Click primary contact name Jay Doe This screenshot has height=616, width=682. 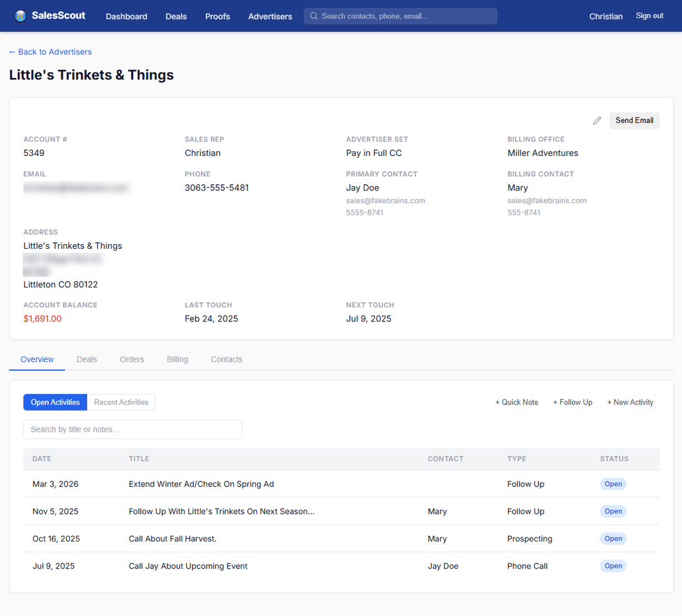[362, 188]
